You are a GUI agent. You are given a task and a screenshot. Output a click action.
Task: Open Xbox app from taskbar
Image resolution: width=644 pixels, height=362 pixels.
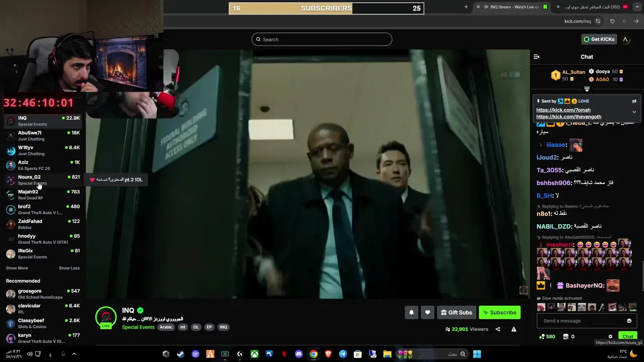point(255,354)
